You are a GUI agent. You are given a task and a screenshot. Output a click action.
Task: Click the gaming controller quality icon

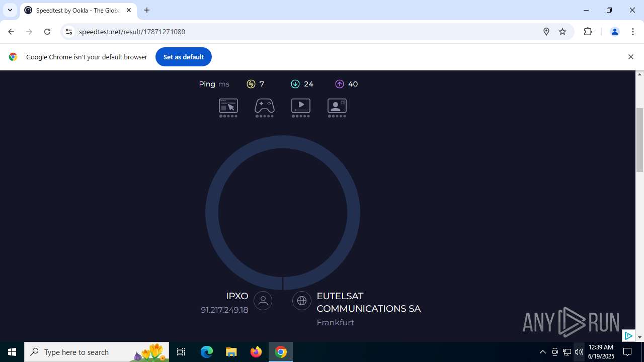265,108
